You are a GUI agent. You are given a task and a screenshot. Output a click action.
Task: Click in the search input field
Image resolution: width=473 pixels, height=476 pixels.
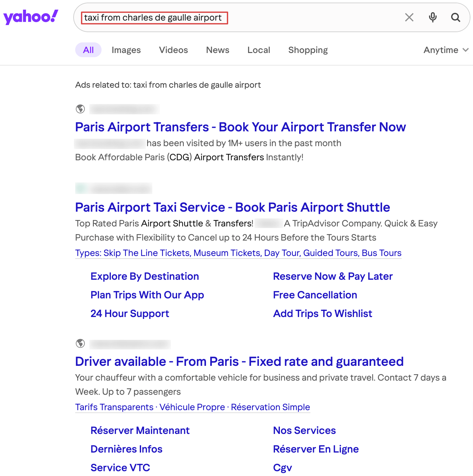tap(238, 18)
